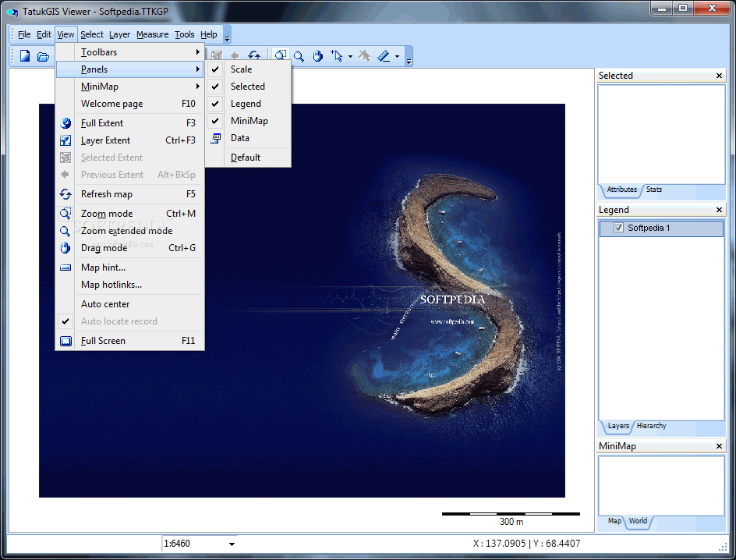Switch to the Hierarchy tab

[x=652, y=426]
